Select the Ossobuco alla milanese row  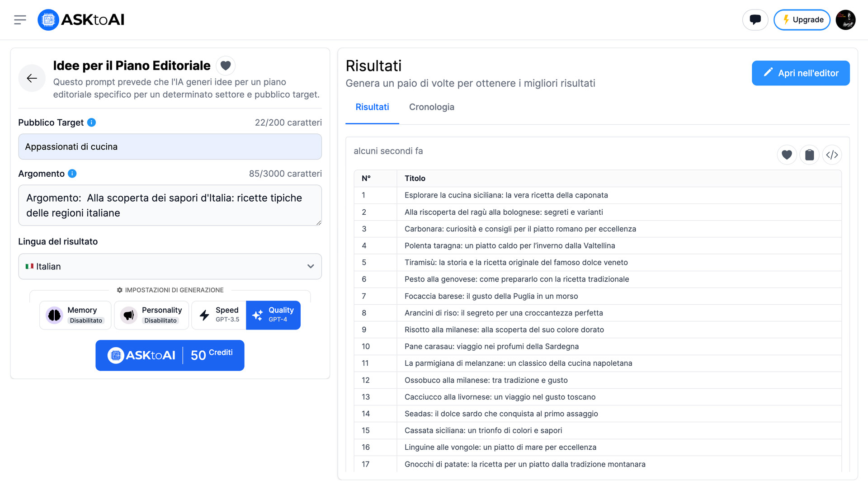point(598,381)
